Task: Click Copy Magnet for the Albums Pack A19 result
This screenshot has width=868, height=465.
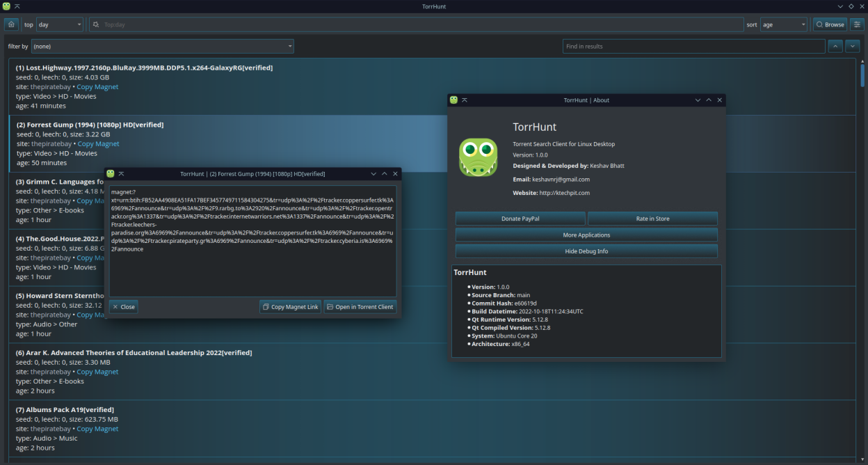Action: point(97,428)
